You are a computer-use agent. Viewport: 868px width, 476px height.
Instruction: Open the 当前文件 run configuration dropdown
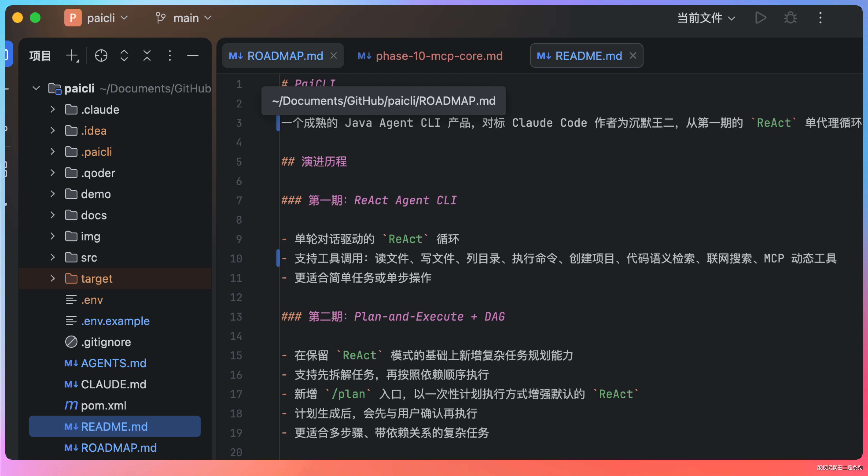pos(706,18)
